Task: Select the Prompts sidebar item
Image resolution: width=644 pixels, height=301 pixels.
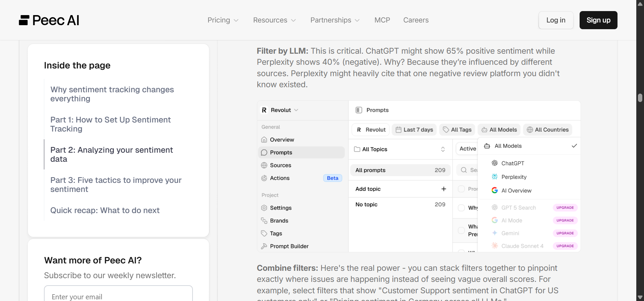Action: pyautogui.click(x=301, y=152)
